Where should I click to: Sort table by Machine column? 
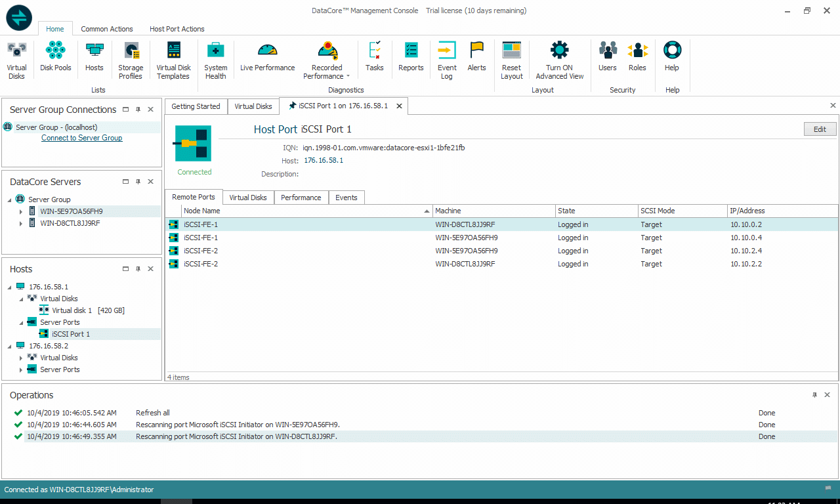click(x=493, y=211)
